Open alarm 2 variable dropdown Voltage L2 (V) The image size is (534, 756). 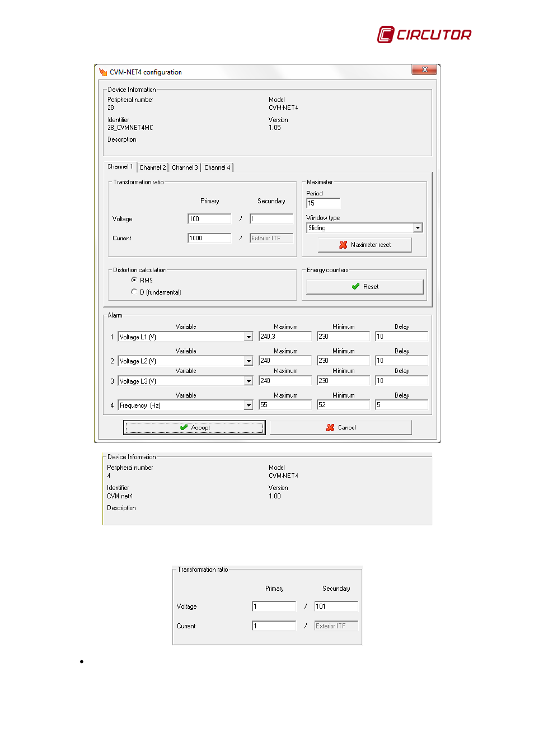[249, 361]
